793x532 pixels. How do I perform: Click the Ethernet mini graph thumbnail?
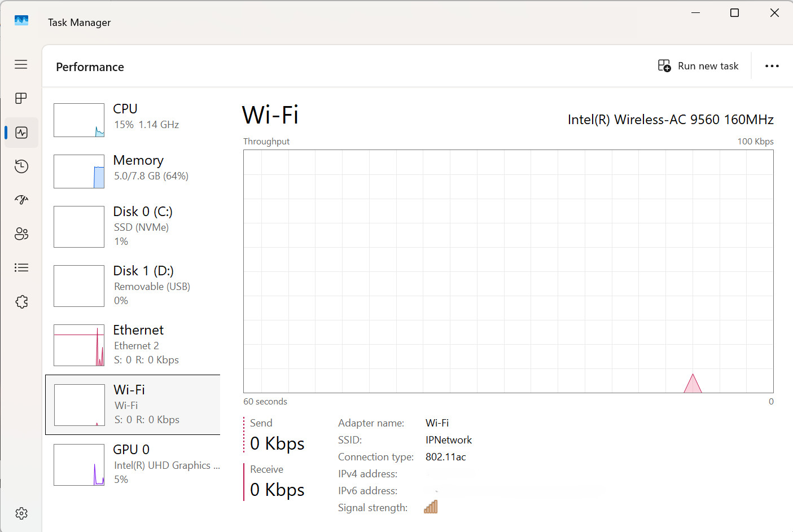pos(79,345)
